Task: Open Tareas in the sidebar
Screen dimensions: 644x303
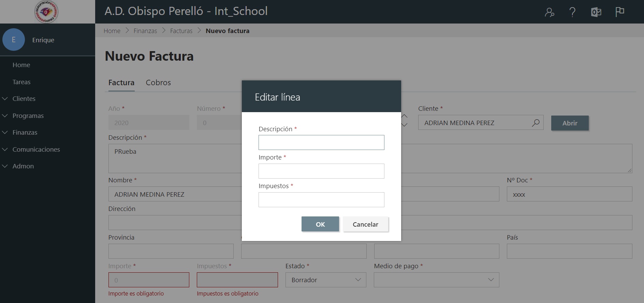Action: (x=21, y=82)
